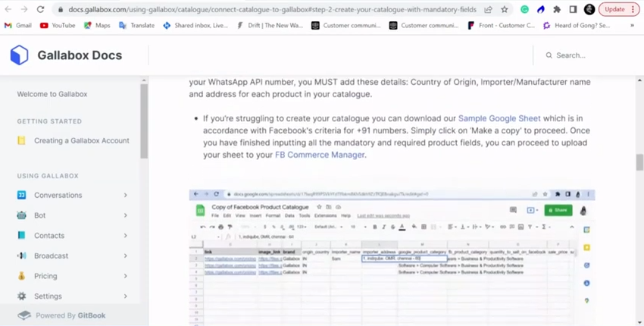Open Bot section in sidebar
The height and width of the screenshot is (326, 644).
tap(40, 215)
